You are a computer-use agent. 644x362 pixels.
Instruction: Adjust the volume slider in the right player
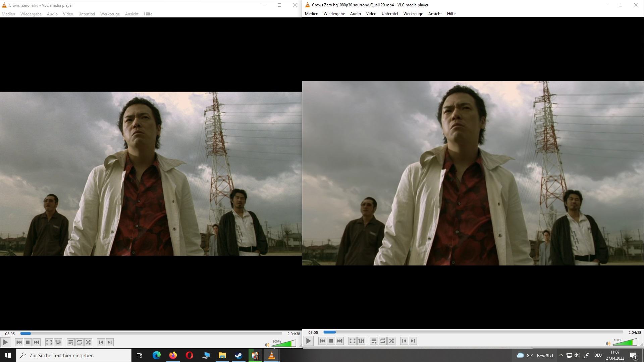(625, 343)
